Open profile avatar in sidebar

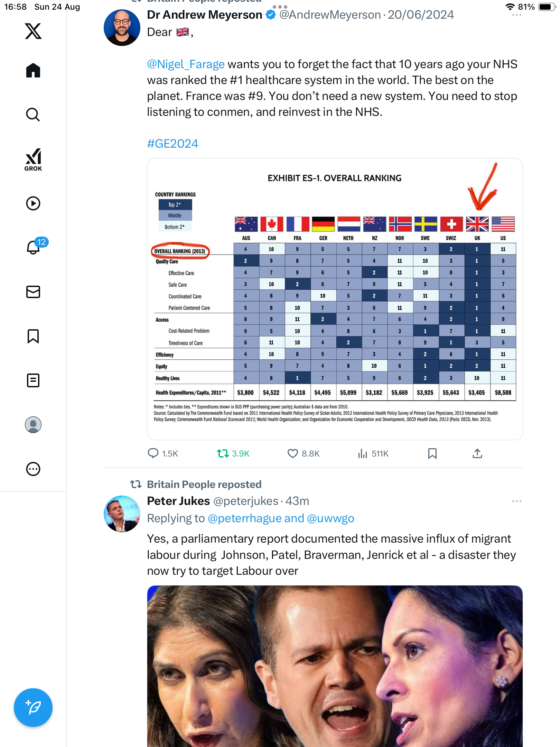click(33, 425)
